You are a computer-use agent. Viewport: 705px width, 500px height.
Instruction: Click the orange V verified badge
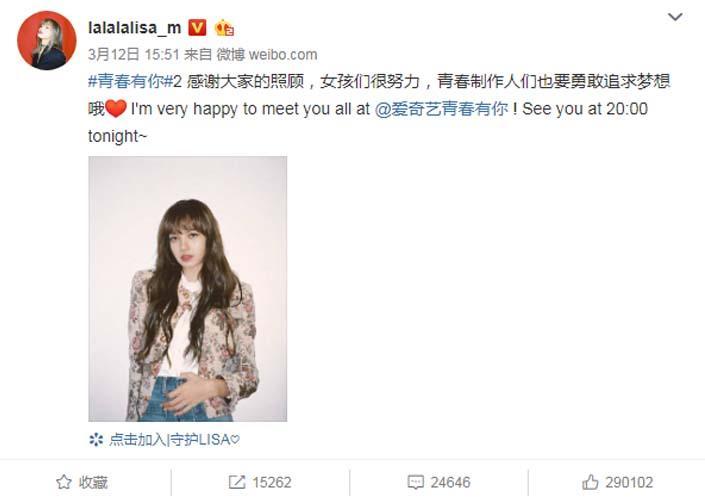click(x=196, y=28)
